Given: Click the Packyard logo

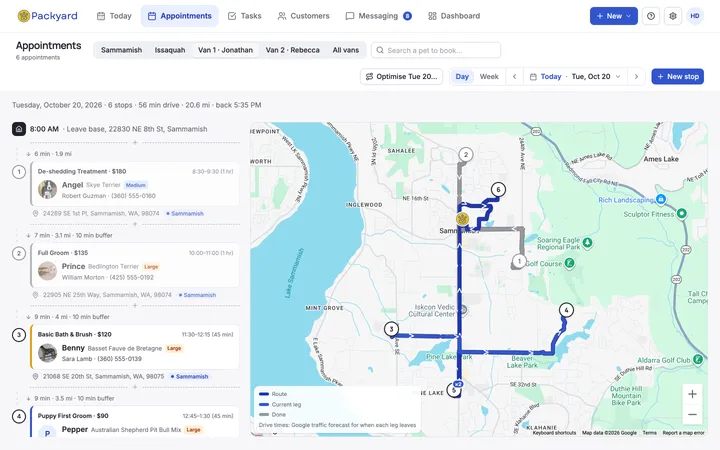Looking at the screenshot, I should point(47,16).
